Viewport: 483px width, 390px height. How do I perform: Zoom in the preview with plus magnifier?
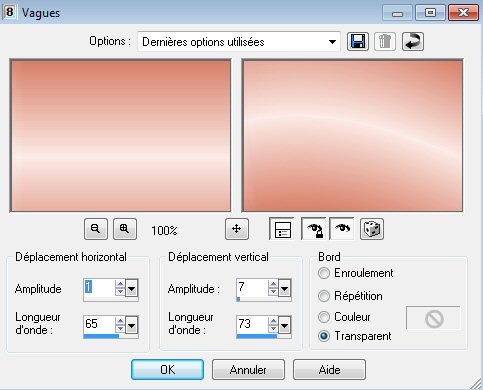[125, 229]
